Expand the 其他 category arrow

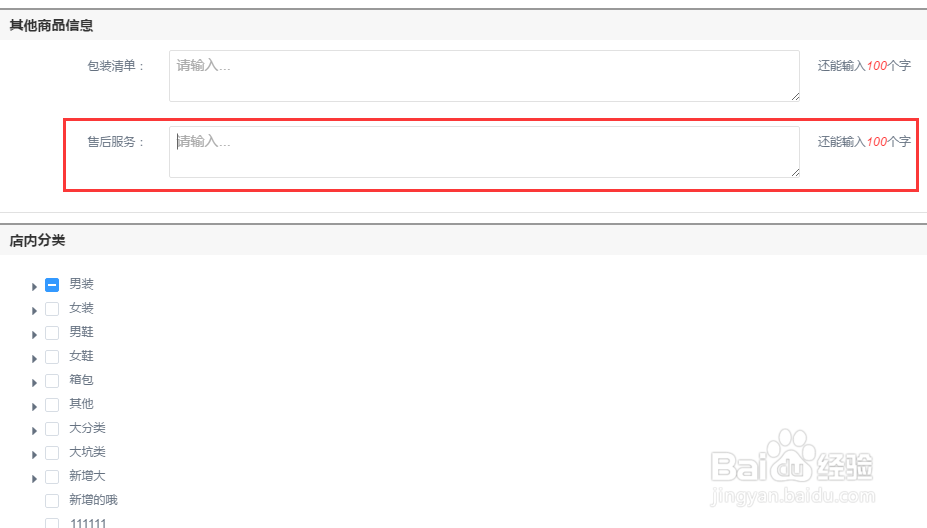coord(34,407)
